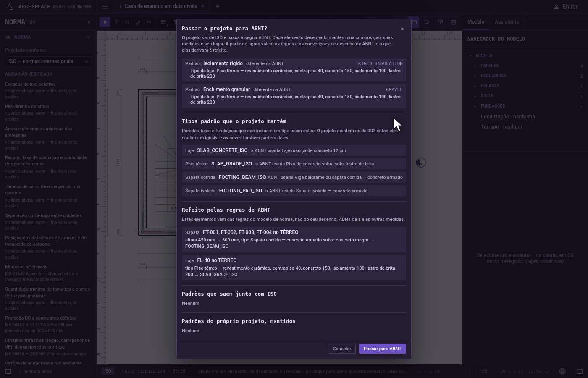The width and height of the screenshot is (588, 378).
Task: Expand the FUNDAÇÕES tree node
Action: (475, 106)
